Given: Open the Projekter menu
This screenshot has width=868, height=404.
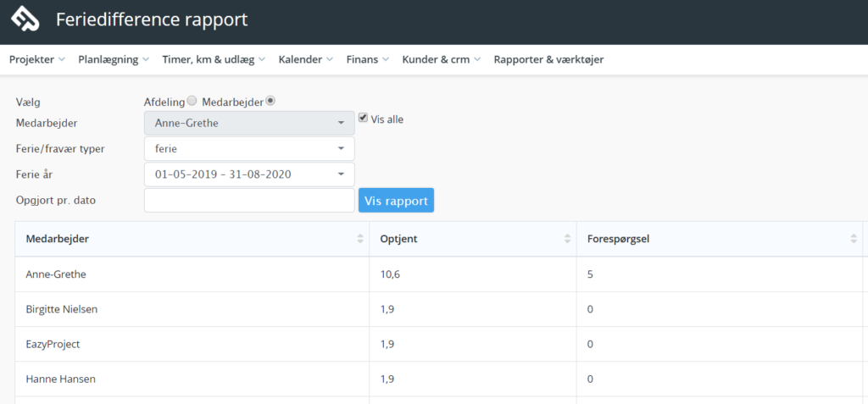Looking at the screenshot, I should pos(37,60).
